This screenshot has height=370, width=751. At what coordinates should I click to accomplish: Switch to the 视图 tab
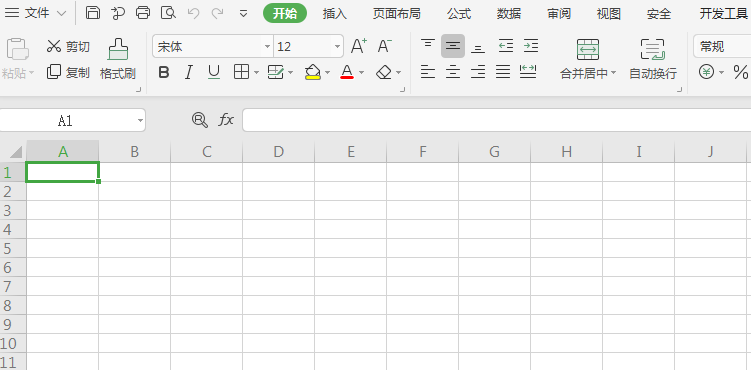[609, 14]
